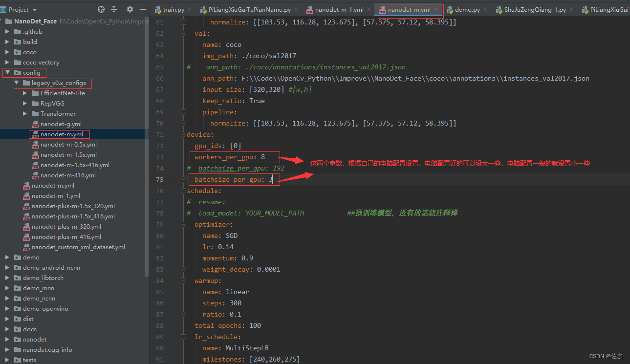
Task: Select nanodet-plus-m-1.5x_320.yml file
Action: coord(73,206)
